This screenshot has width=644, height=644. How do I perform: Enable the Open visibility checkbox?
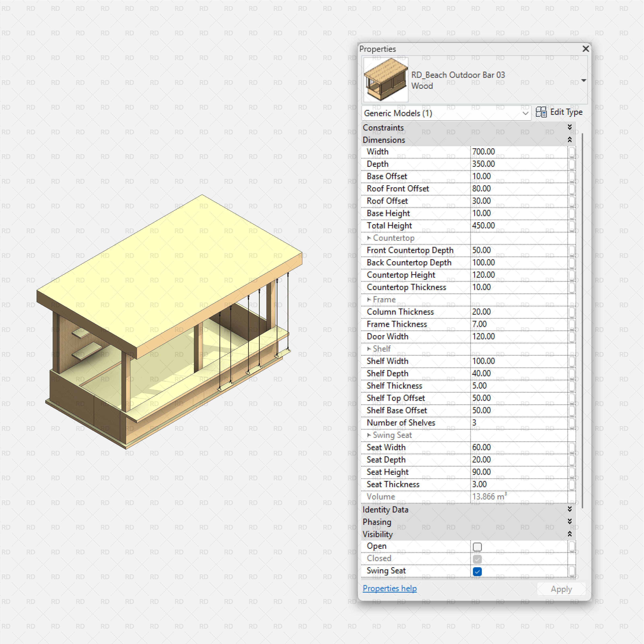(x=477, y=546)
